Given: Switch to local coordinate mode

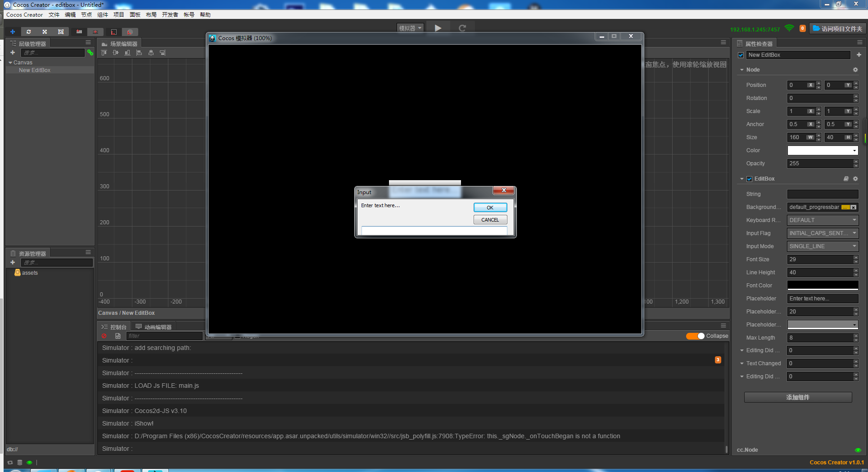Looking at the screenshot, I should [x=114, y=32].
